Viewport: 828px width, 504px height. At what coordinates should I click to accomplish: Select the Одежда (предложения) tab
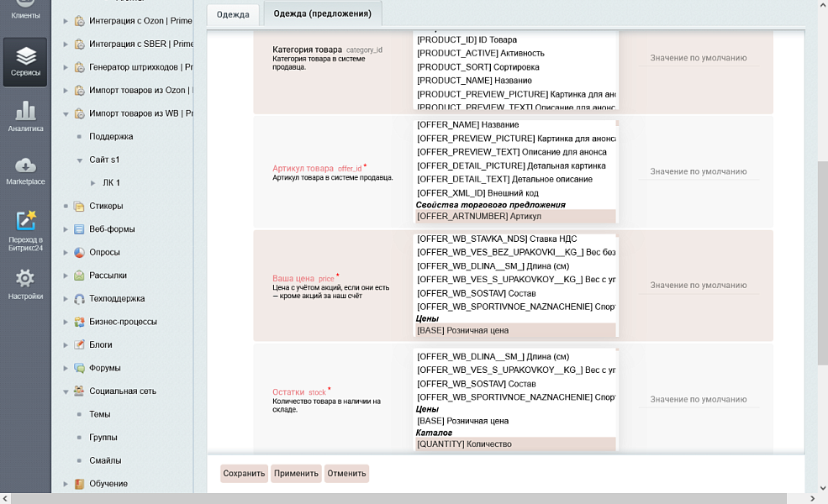tap(322, 14)
